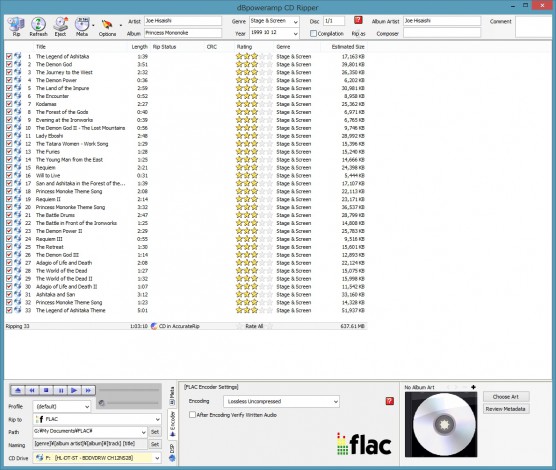Click the pause playback button

click(60, 390)
